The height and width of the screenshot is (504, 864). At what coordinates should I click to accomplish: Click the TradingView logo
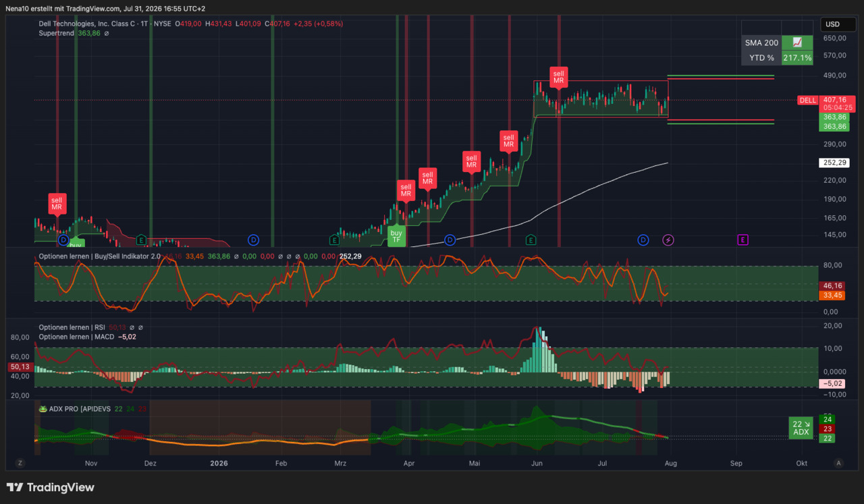click(x=50, y=488)
